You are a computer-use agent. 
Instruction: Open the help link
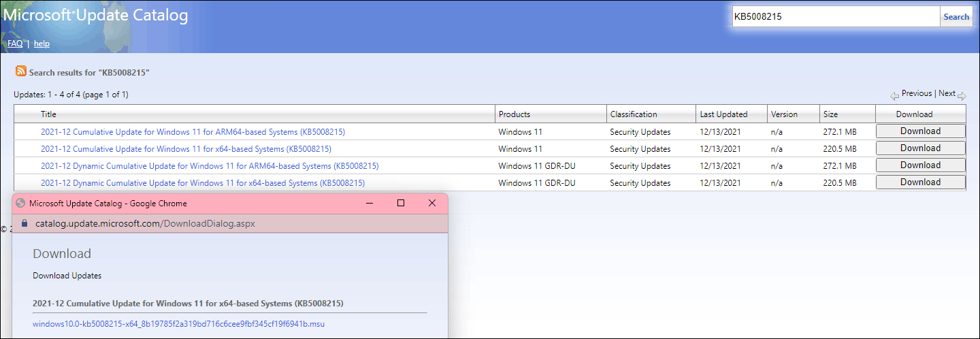pyautogui.click(x=42, y=44)
